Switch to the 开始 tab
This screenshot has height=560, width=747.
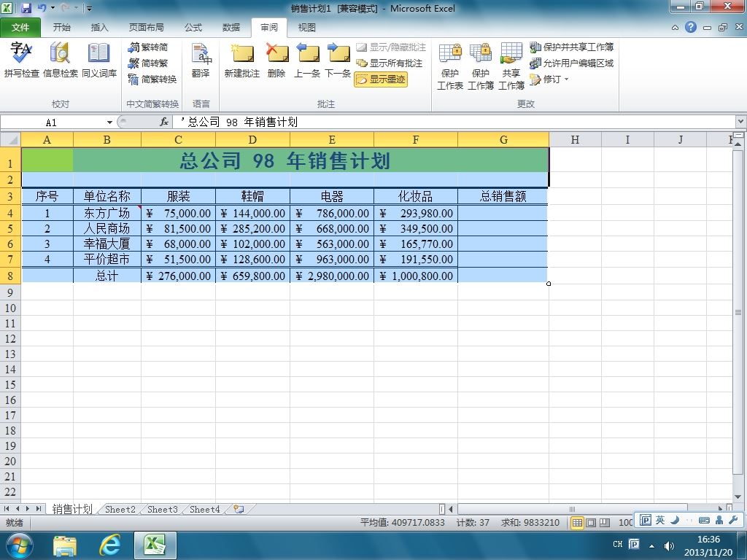[61, 27]
